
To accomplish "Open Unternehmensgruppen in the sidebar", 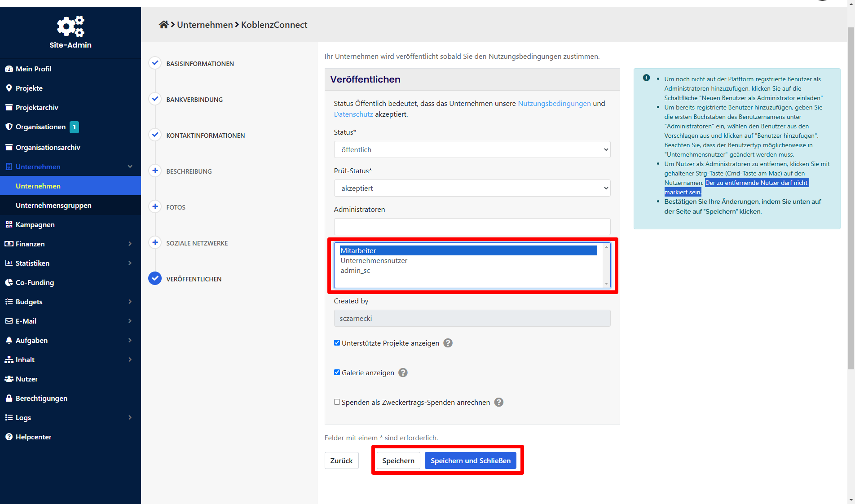I will point(53,206).
